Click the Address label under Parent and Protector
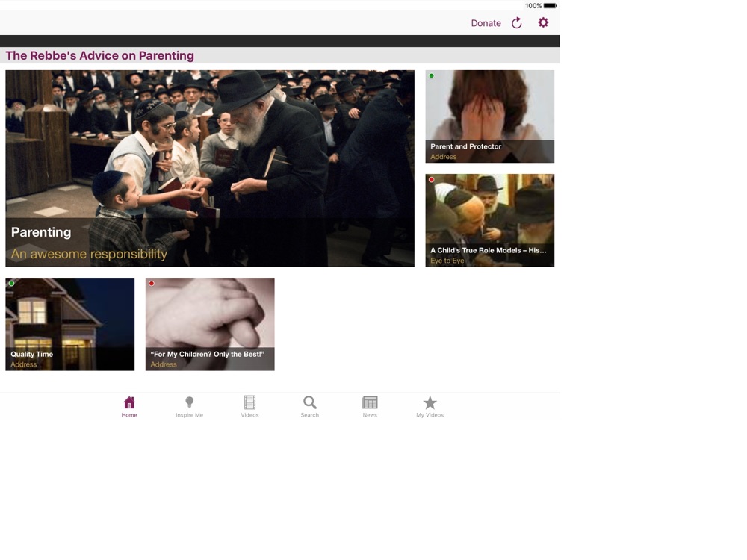The width and height of the screenshot is (747, 560). click(x=444, y=157)
